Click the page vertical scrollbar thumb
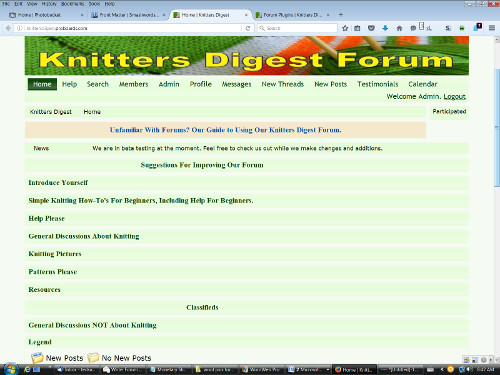This screenshot has height=375, width=500. pyautogui.click(x=497, y=127)
